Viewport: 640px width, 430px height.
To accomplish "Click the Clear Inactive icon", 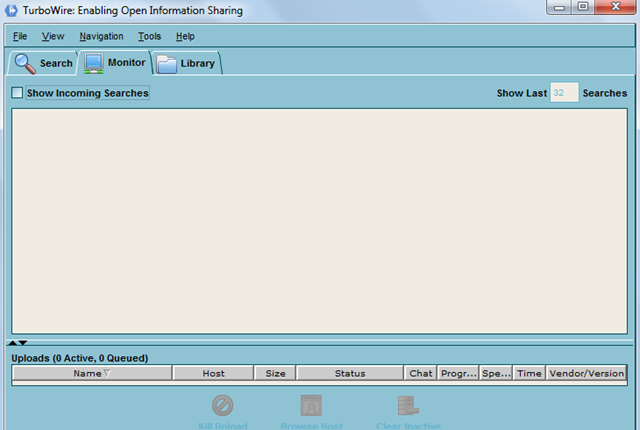I will coord(408,405).
